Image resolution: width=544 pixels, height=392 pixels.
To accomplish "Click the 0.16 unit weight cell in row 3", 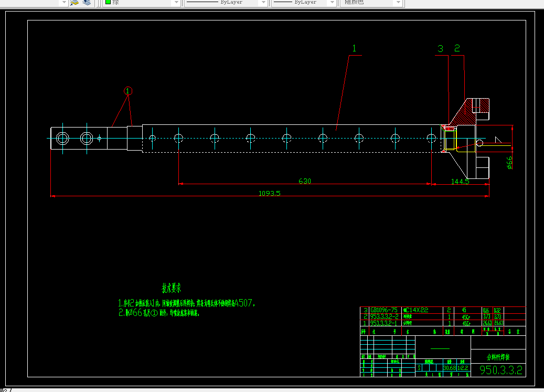I will tap(486, 310).
